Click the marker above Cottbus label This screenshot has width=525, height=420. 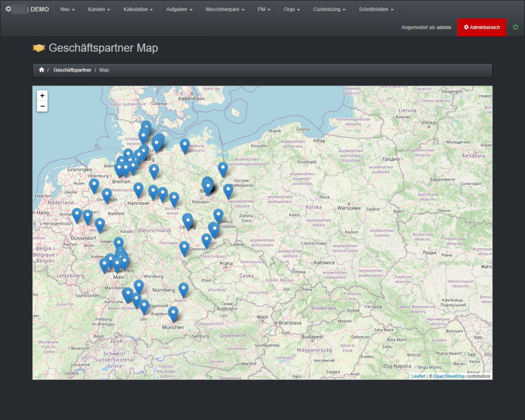[219, 216]
